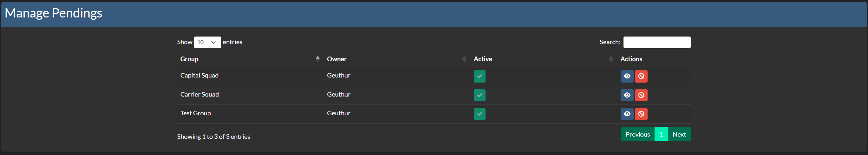Click the Capital Squad group name
Viewport: 868px width, 155px height.
coord(199,75)
